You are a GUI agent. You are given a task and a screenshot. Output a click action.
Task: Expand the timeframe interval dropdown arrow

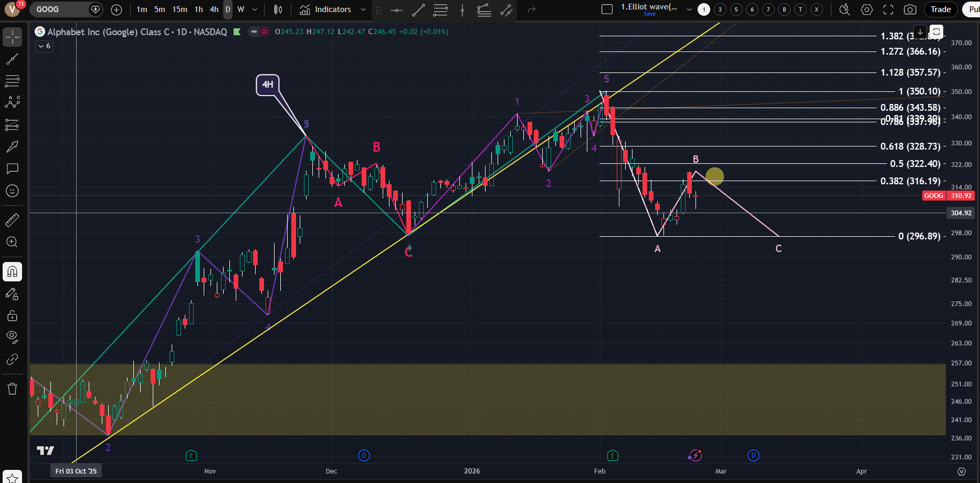255,9
